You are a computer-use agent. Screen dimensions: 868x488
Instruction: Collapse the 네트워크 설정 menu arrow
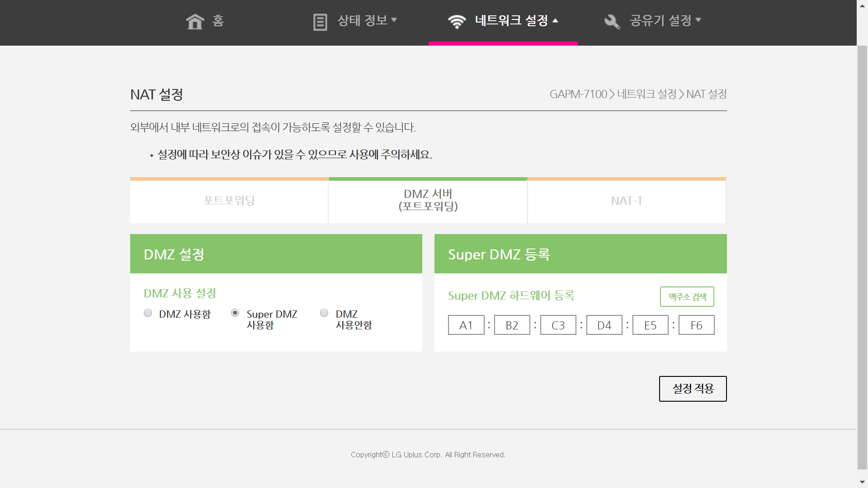[555, 20]
